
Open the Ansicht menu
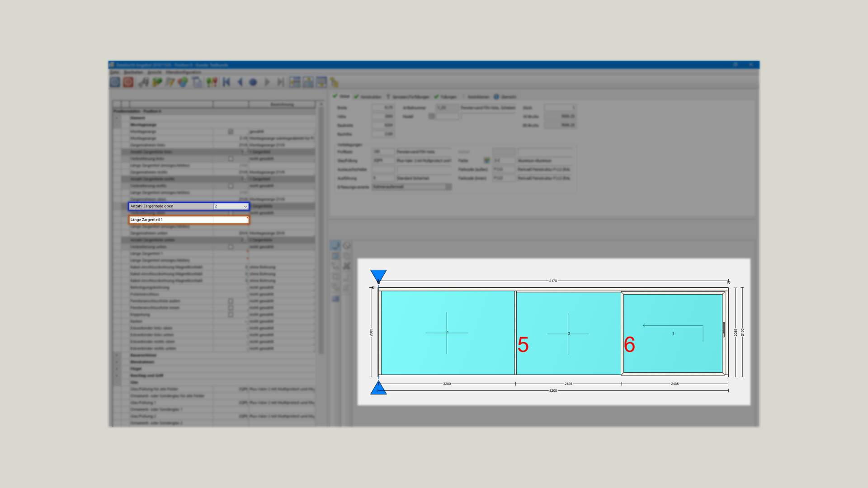[x=154, y=72]
